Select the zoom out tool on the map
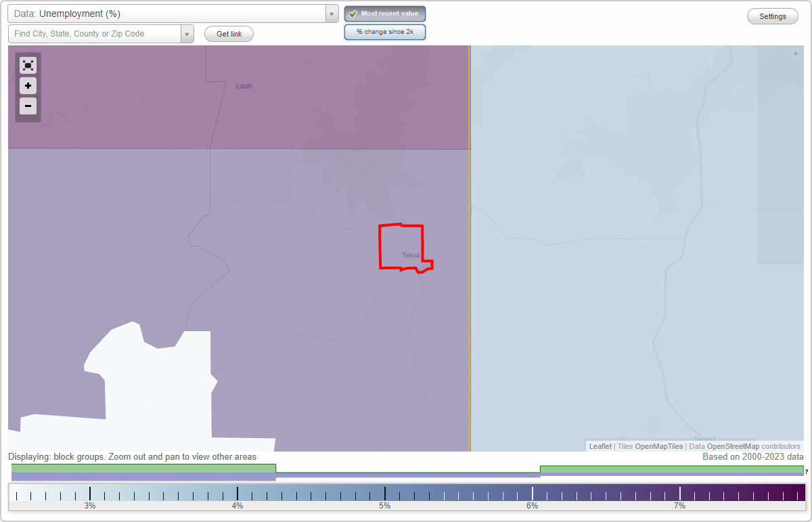The image size is (812, 522). 28,106
